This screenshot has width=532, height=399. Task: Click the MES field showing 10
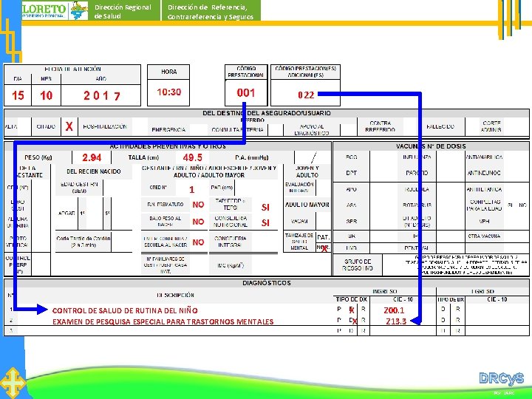click(x=46, y=95)
